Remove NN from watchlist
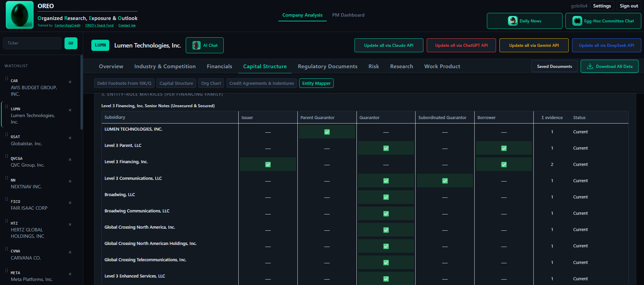Image resolution: width=644 pixels, height=285 pixels. pyautogui.click(x=70, y=181)
